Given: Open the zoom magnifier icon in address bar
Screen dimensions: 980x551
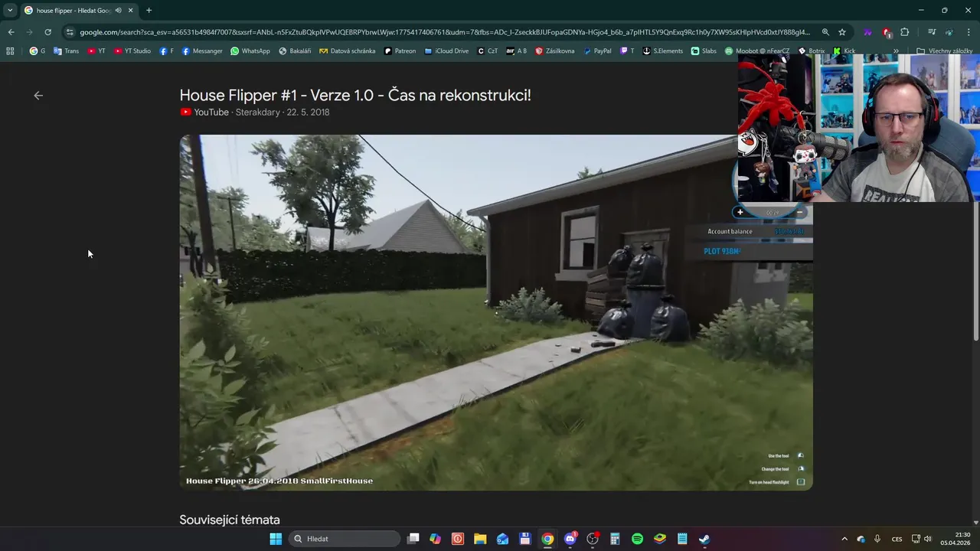Looking at the screenshot, I should click(825, 32).
